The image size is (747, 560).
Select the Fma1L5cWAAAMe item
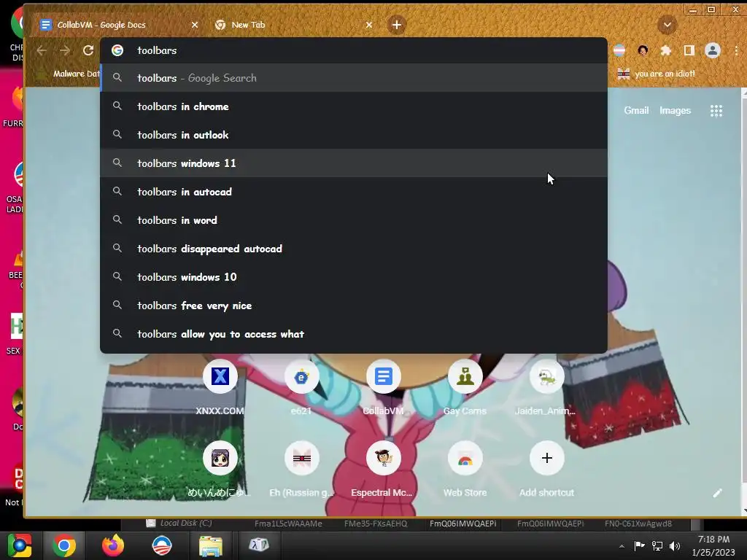[288, 524]
